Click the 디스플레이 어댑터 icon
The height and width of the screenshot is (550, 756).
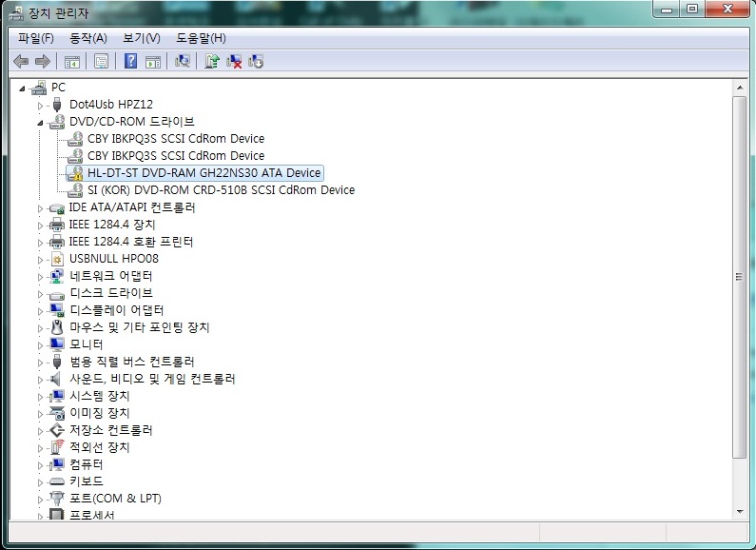pyautogui.click(x=57, y=310)
